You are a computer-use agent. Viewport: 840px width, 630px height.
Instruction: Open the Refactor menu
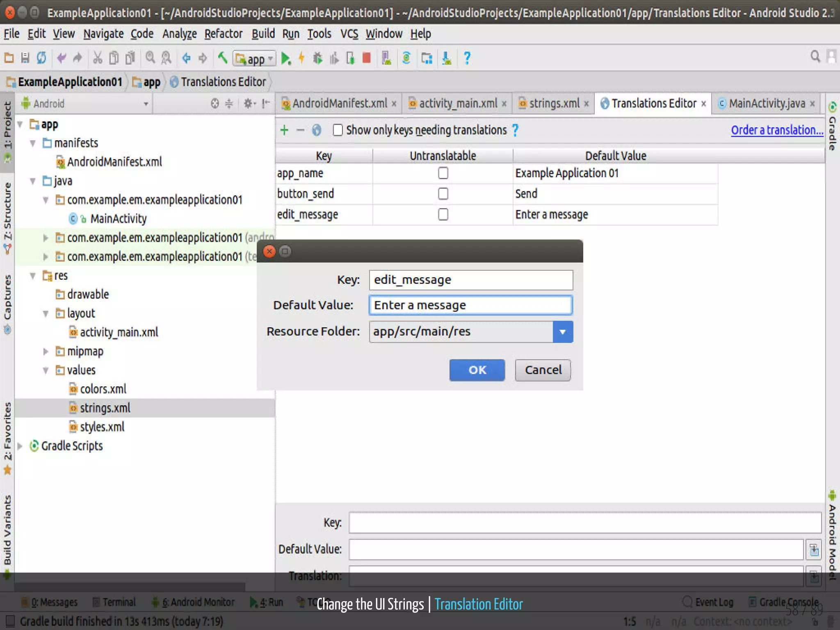click(224, 34)
